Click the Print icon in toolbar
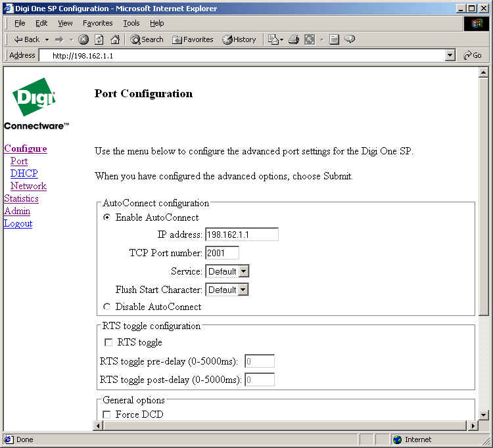This screenshot has height=448, width=493. (293, 39)
